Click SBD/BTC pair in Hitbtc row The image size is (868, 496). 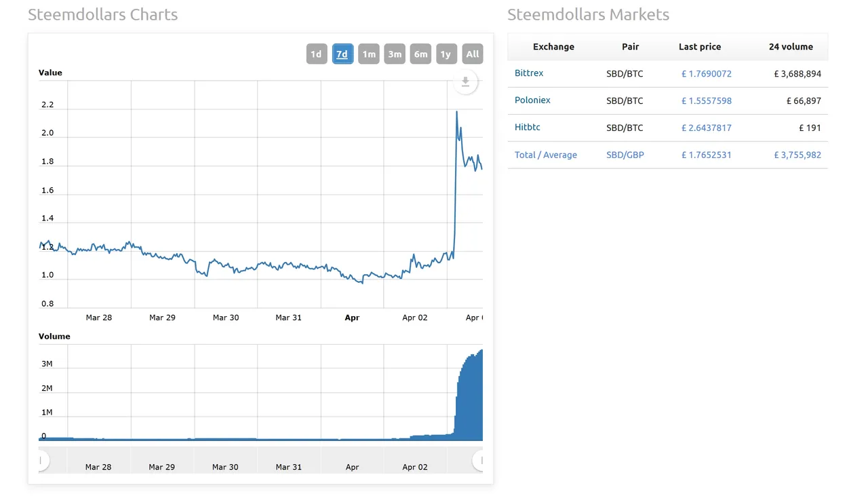625,128
